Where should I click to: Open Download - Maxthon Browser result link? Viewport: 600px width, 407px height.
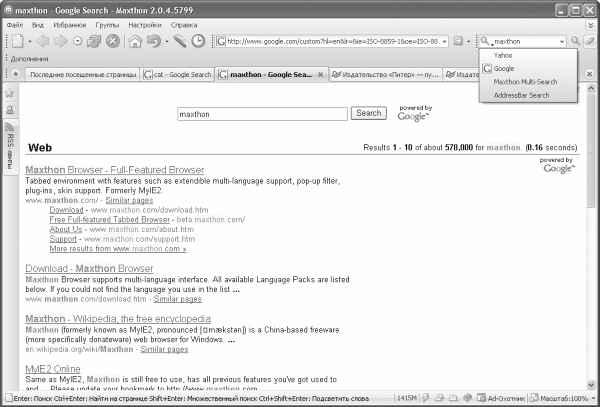(x=89, y=269)
